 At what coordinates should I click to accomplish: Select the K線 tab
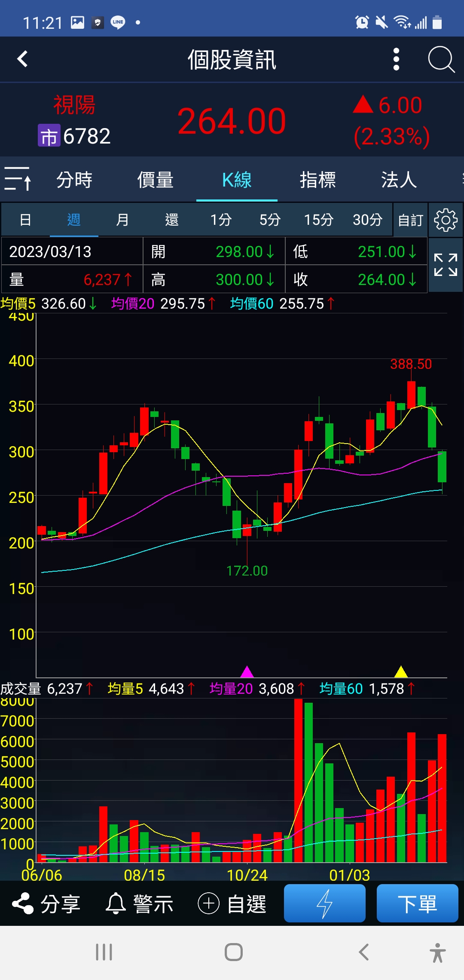coord(237,180)
